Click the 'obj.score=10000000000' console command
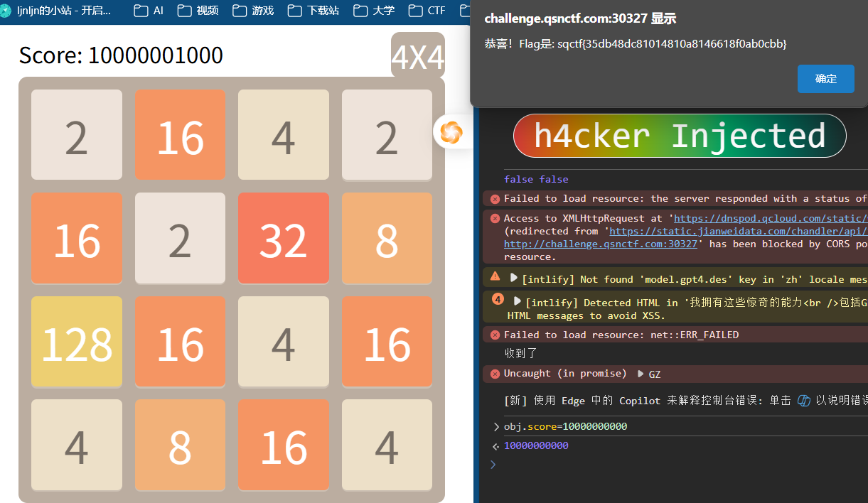Viewport: 868px width, 503px height. (565, 426)
